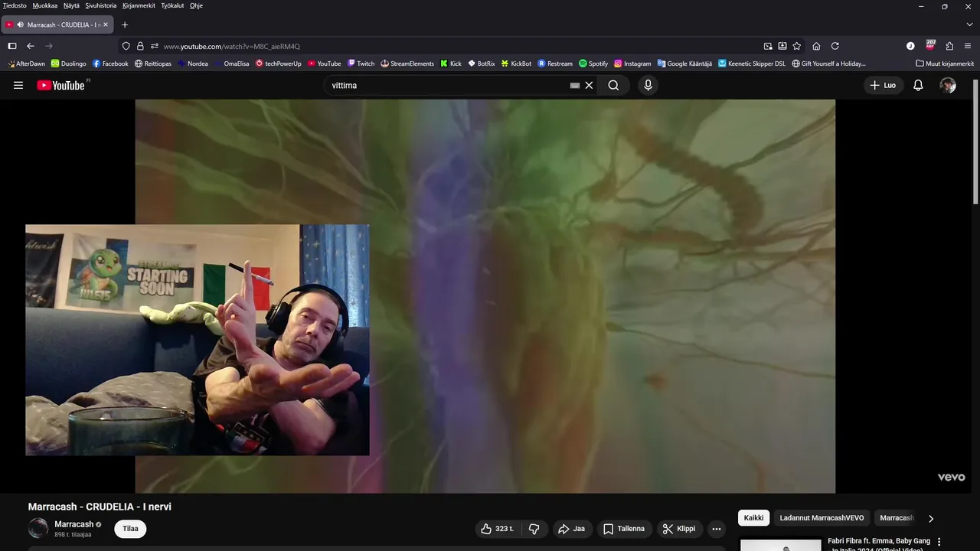Subscribe with the Tilaa button
The image size is (980, 551).
(131, 529)
